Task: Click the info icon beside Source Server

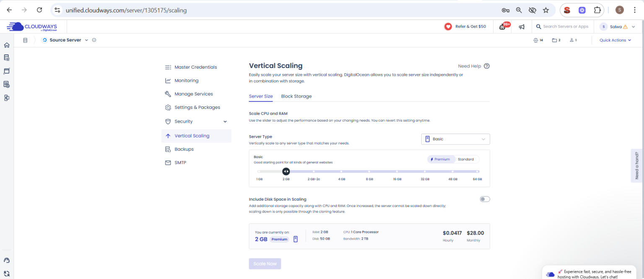Action: tap(94, 40)
